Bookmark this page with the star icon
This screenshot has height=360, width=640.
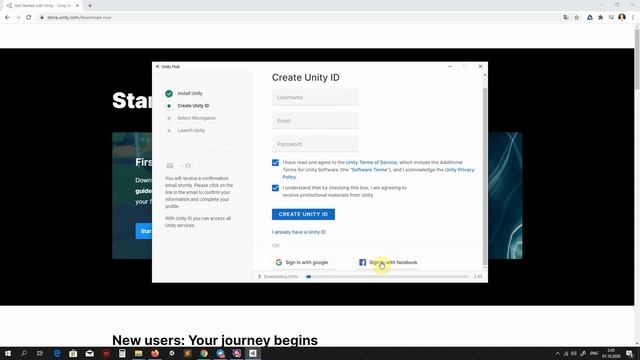click(x=577, y=18)
